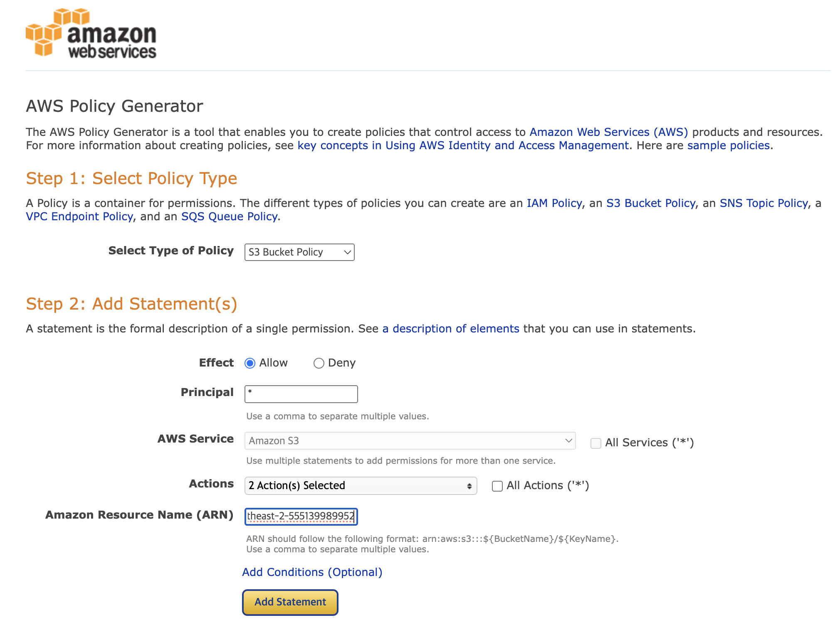Follow the sample policies link
Viewport: 840px width, 625px height.
[728, 145]
